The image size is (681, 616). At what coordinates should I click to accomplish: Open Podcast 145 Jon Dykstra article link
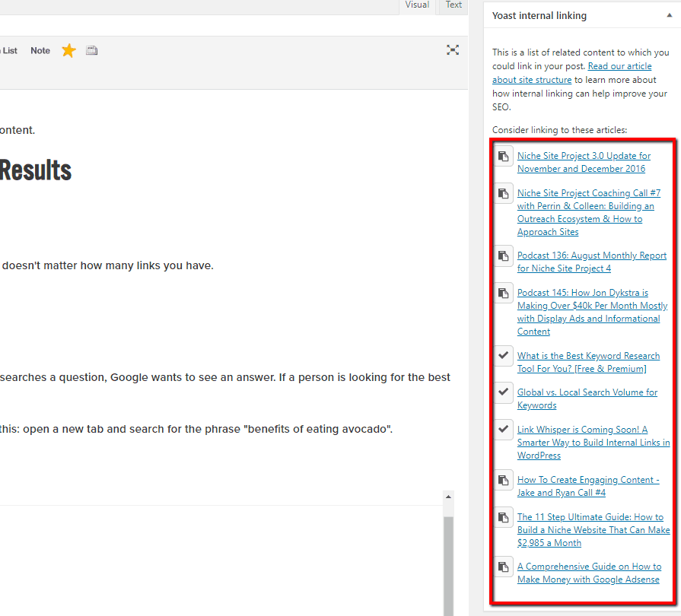[592, 312]
